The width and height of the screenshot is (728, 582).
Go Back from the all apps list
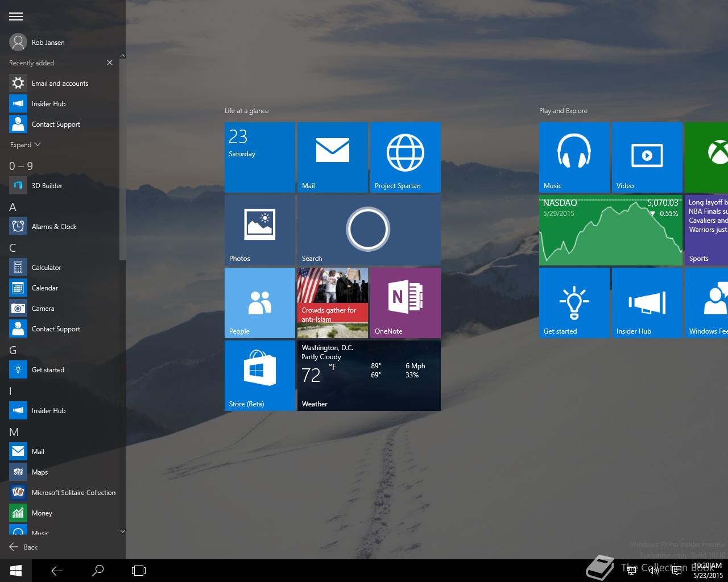click(x=23, y=547)
